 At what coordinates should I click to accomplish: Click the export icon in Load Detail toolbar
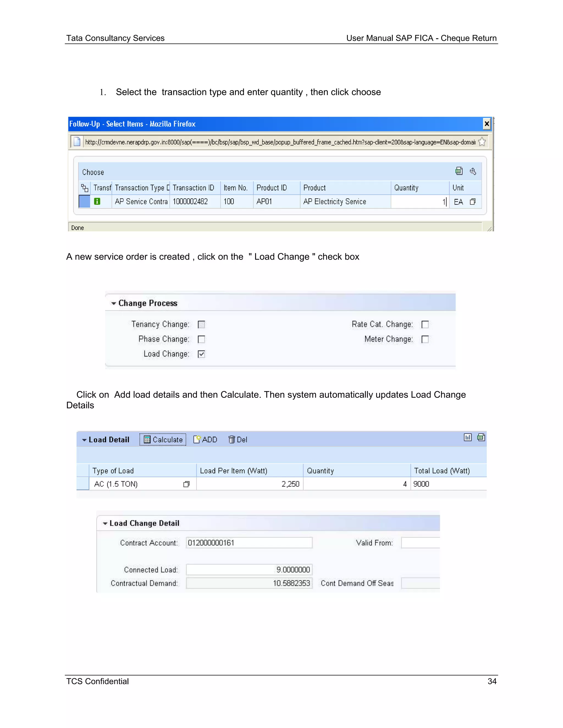coord(481,437)
